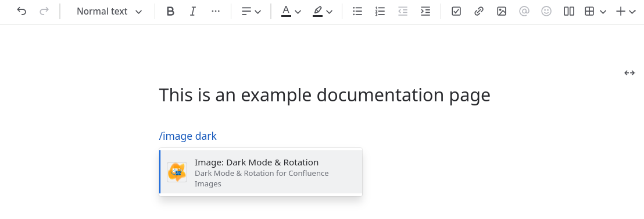Click the page title heading field
Screen dimensions: 644x219
pyautogui.click(x=324, y=95)
